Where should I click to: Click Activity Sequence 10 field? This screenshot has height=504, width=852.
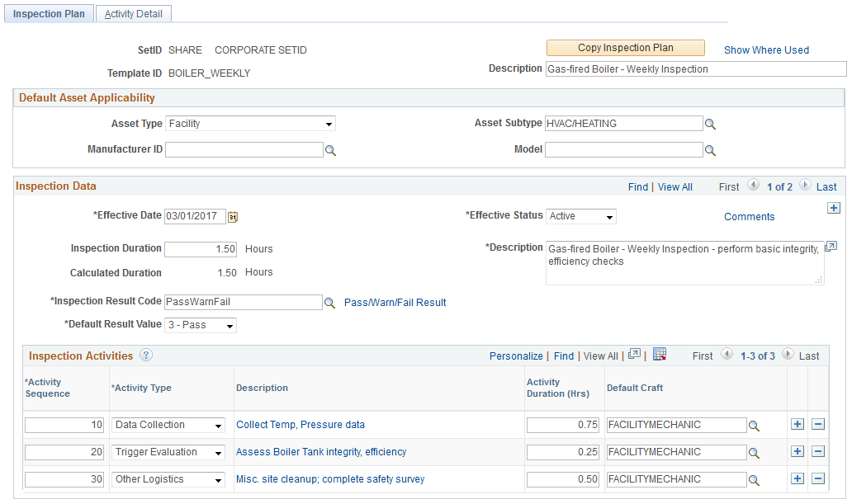coord(64,426)
